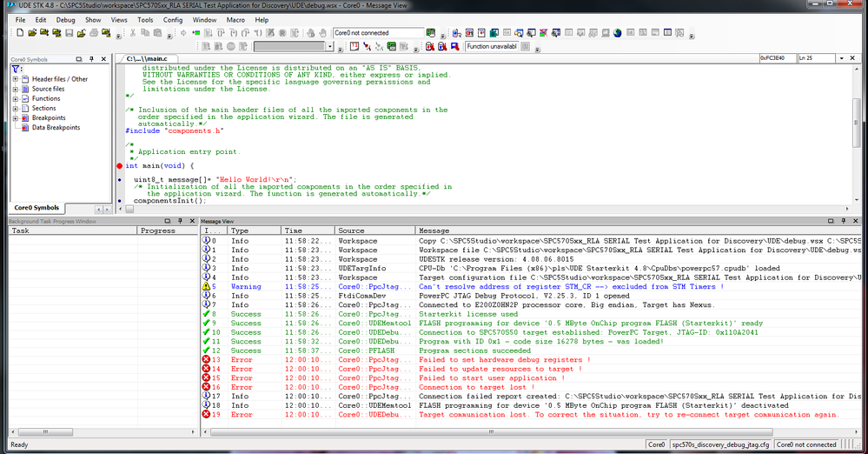Float the Background Task Progress window
Screen dimensions: 868x454
[x=167, y=221]
